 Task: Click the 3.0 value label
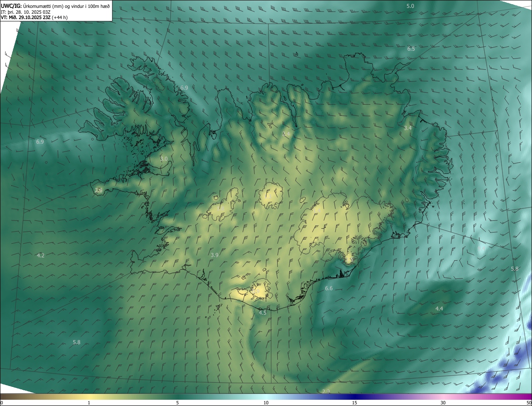[x=164, y=159]
